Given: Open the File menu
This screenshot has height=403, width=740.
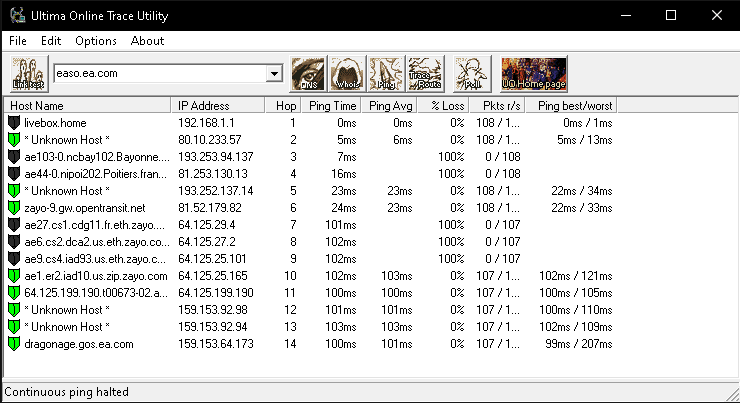Looking at the screenshot, I should 18,41.
